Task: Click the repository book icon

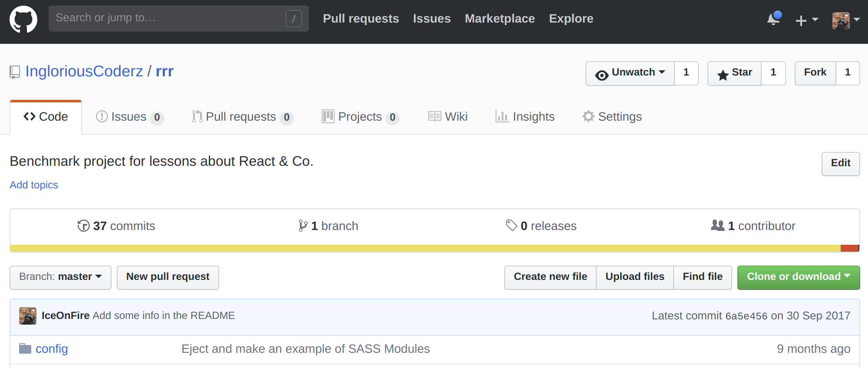Action: click(x=15, y=72)
